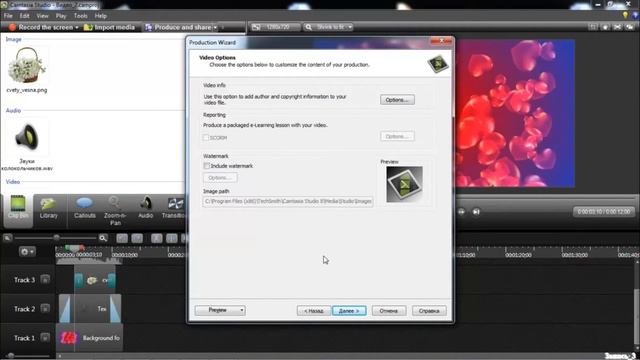Image resolution: width=640 pixels, height=360 pixels.
Task: Open the Shrink to fit zoom dropdown
Action: point(328,27)
